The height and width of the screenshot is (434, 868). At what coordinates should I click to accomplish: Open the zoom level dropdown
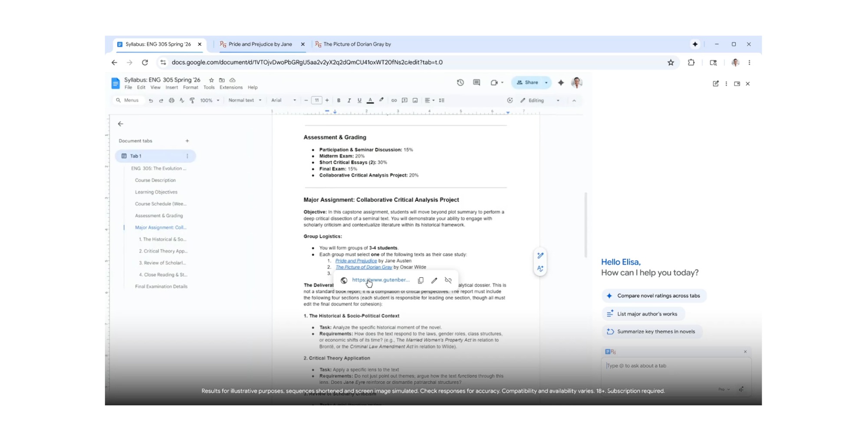pyautogui.click(x=210, y=100)
